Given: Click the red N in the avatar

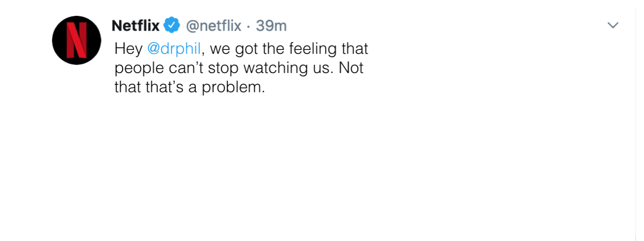Looking at the screenshot, I should (77, 40).
